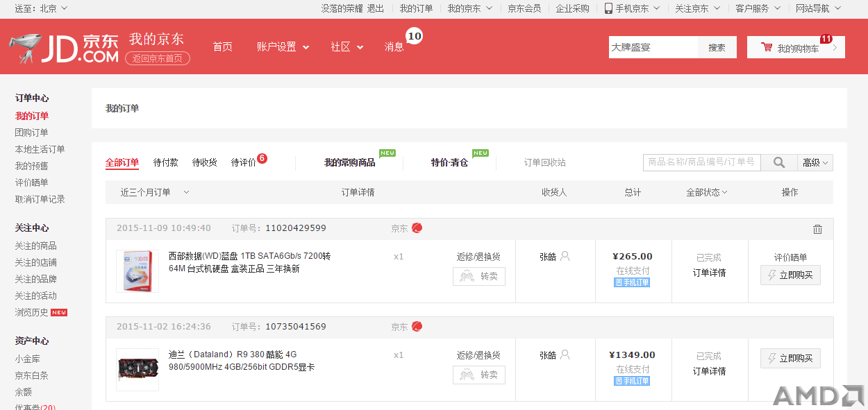The height and width of the screenshot is (410, 868).
Task: Click the magnifier search icon in orders
Action: (779, 162)
